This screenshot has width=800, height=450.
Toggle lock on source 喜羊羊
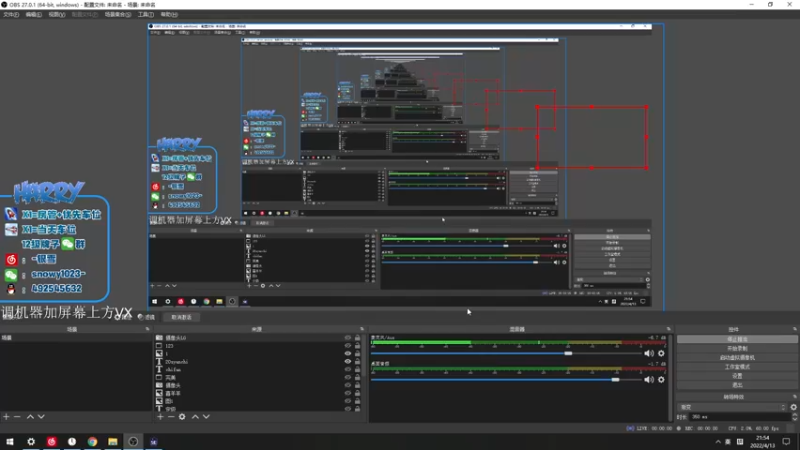pos(357,393)
